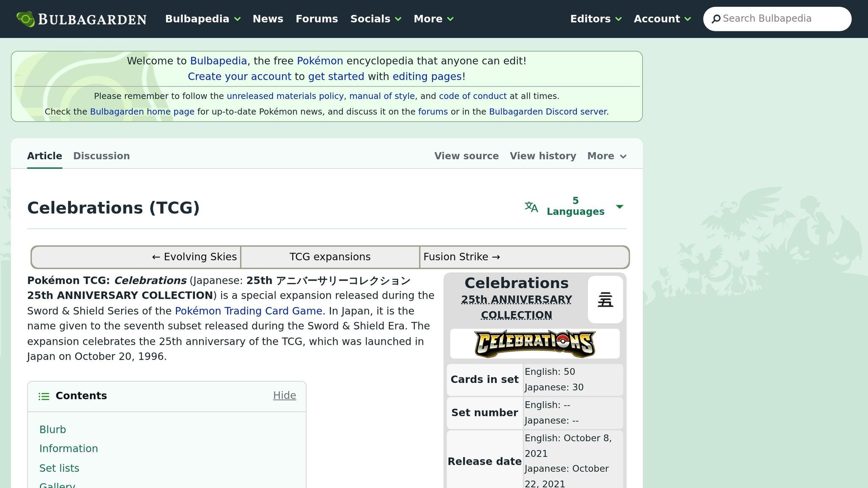Click the Set number label
The image size is (868, 488).
(x=484, y=413)
